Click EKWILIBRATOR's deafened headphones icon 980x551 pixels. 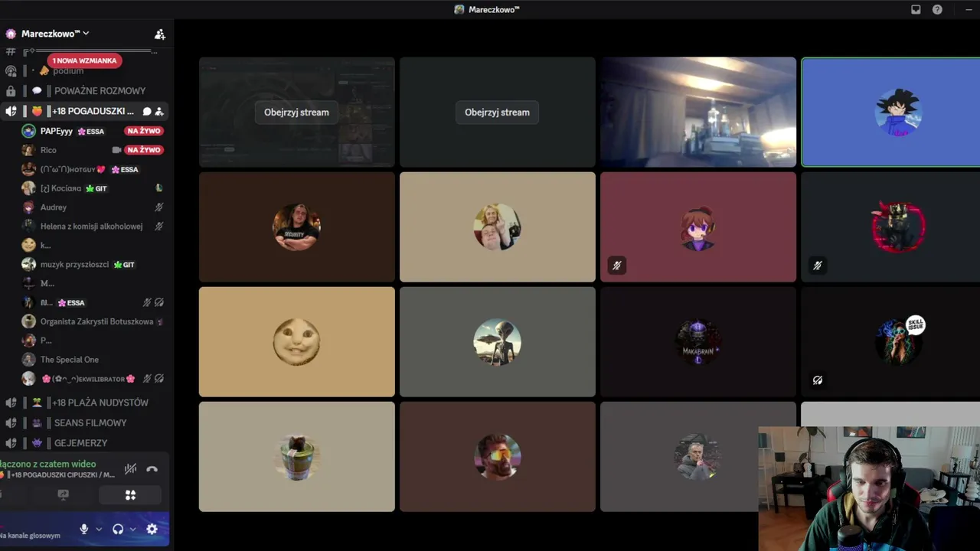click(x=159, y=379)
